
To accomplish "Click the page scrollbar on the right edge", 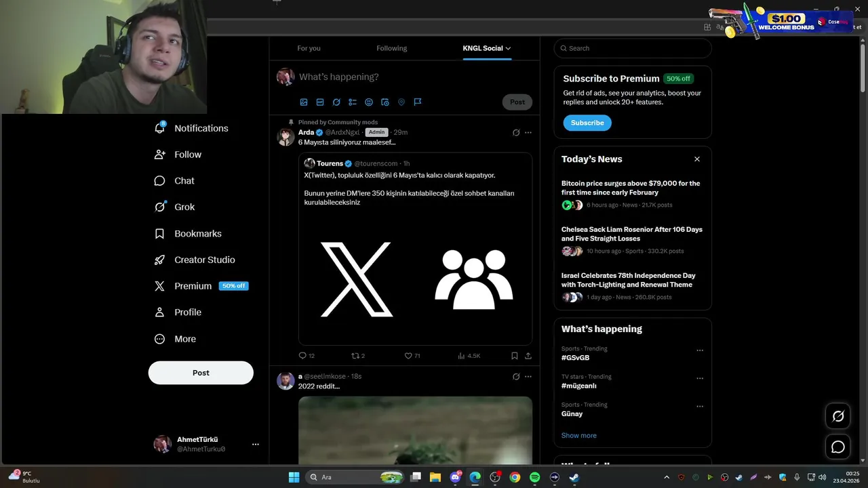I will click(863, 68).
